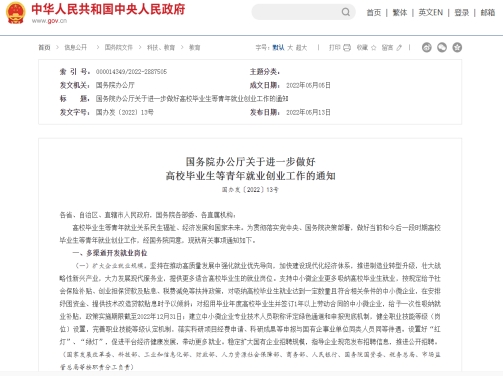
Task: Click the favorite star icon beside 收藏
Action: tap(373, 48)
